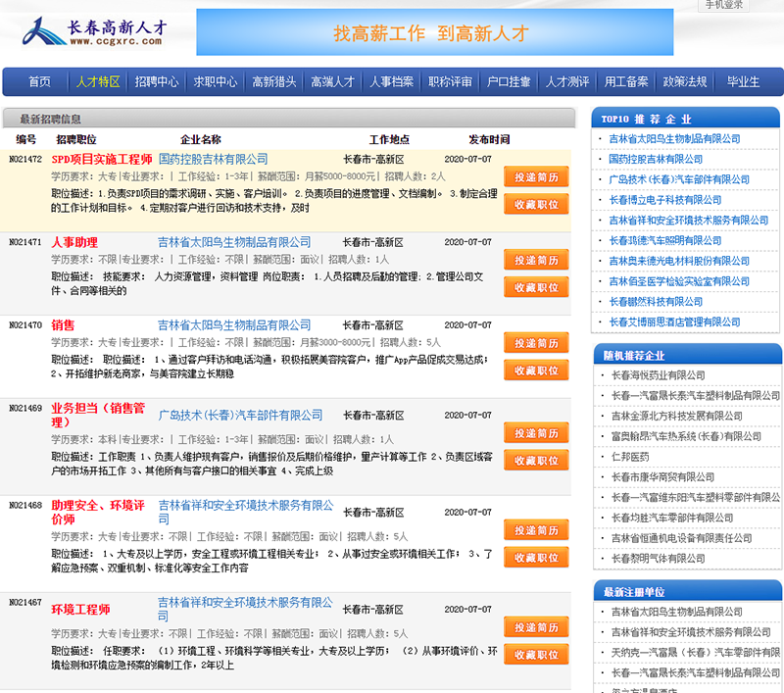The width and height of the screenshot is (784, 693).
Task: Open 长春博立电子科技有限公司 in TOP10 list
Action: pos(665,200)
